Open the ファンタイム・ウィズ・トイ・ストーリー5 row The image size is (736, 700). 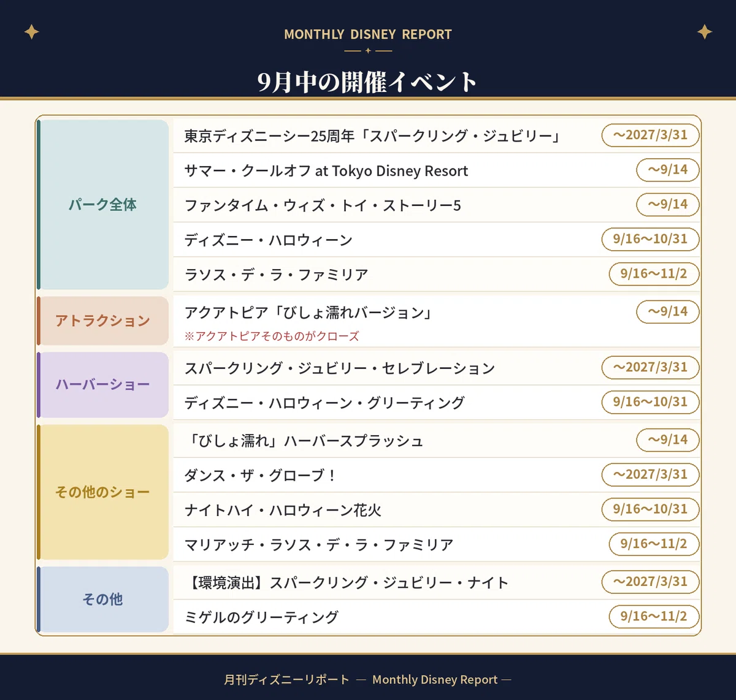(437, 205)
